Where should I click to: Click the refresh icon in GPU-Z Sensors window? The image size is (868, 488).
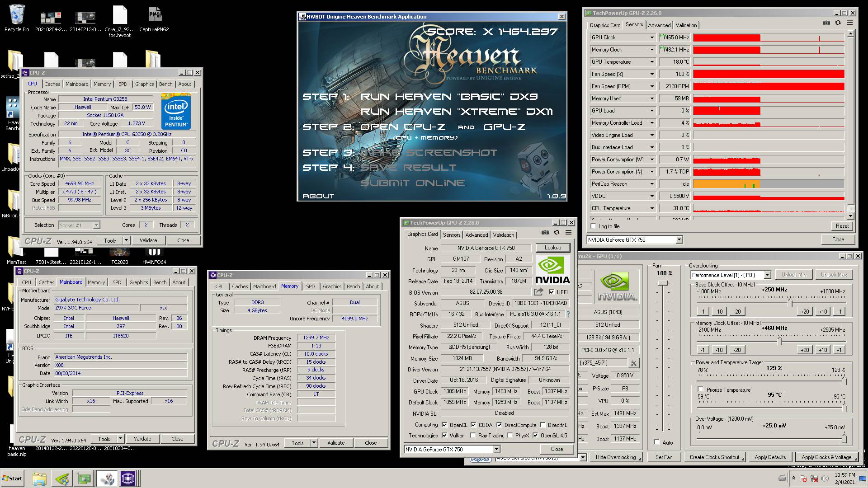[838, 23]
